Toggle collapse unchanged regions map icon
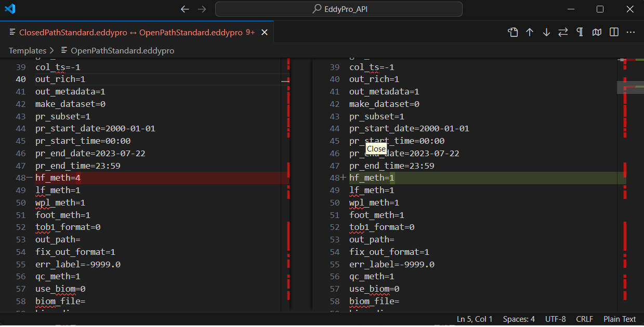This screenshot has height=327, width=644. tap(597, 32)
